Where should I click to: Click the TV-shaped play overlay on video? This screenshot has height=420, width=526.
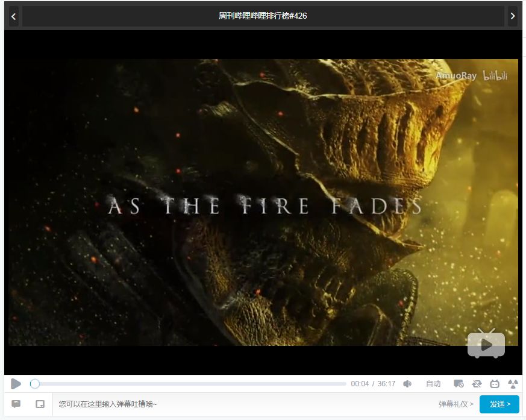point(486,344)
